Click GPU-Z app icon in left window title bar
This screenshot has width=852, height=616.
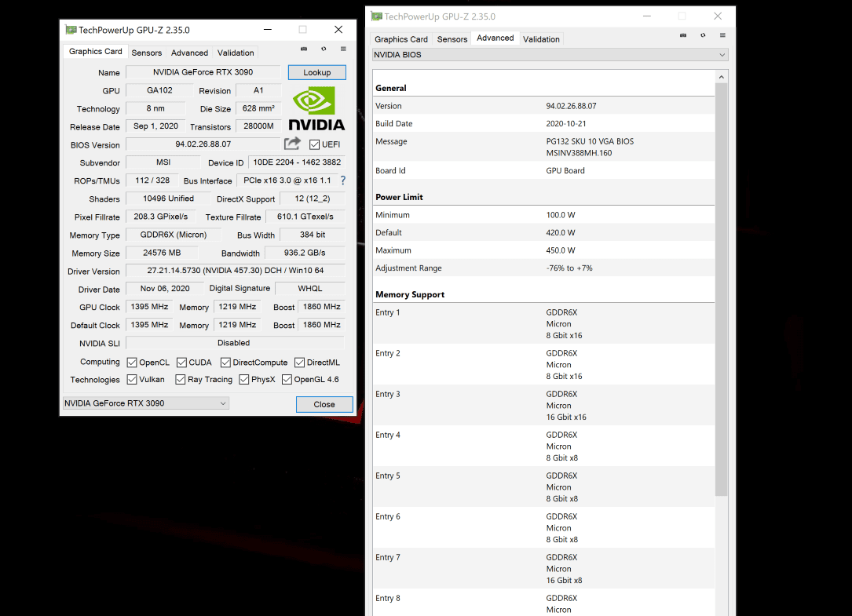click(70, 29)
